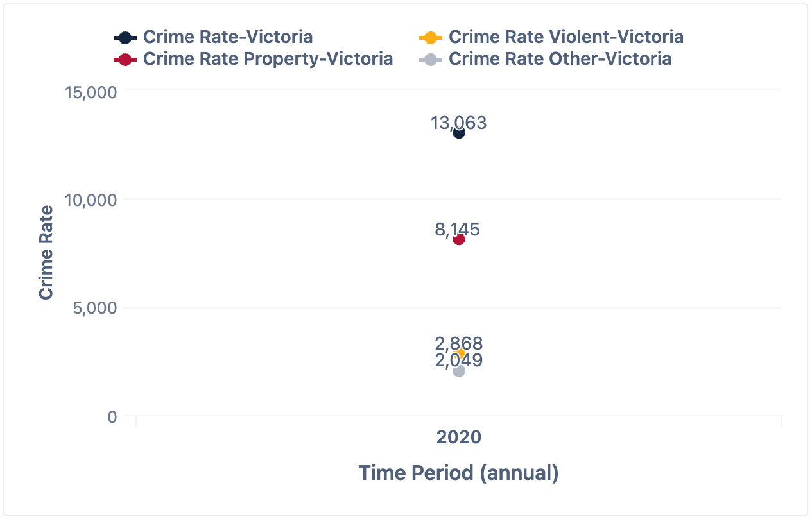Click the gray Crime Rate Other-Victoria legend marker
Viewport: 812px width, 519px height.
pyautogui.click(x=431, y=59)
